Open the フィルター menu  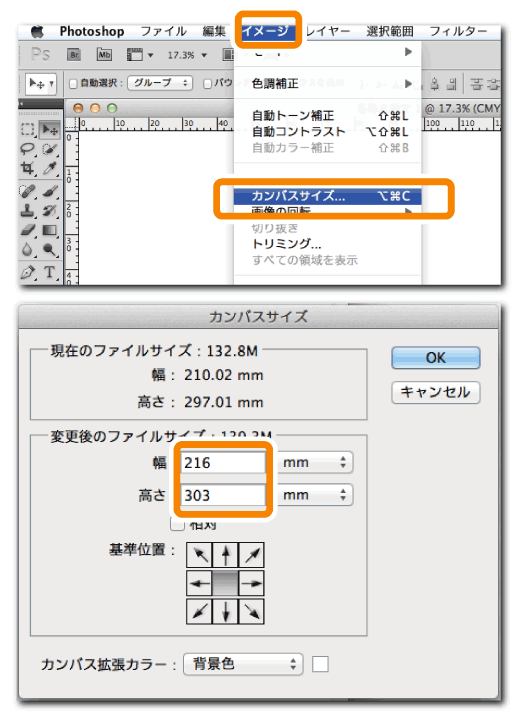(x=458, y=31)
